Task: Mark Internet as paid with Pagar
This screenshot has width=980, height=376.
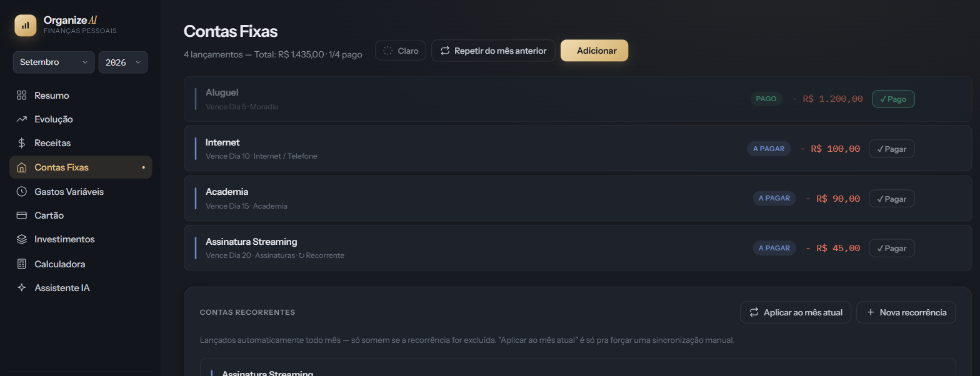Action: point(892,149)
